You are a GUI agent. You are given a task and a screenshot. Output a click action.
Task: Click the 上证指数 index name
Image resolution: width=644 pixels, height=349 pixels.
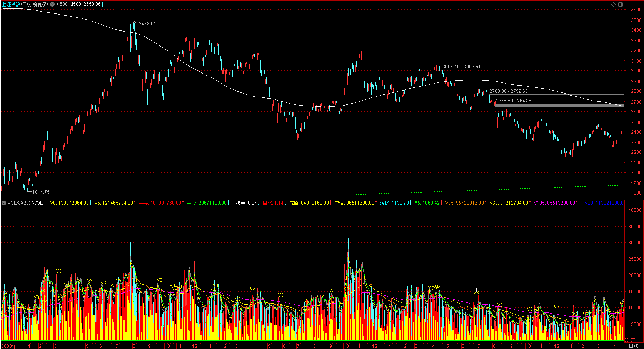tap(11, 4)
